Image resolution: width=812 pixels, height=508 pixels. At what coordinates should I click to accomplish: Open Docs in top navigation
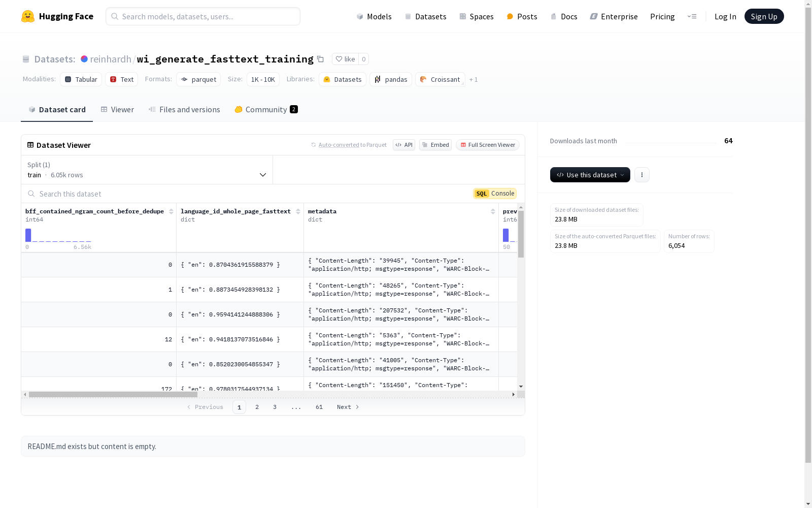coord(564,16)
